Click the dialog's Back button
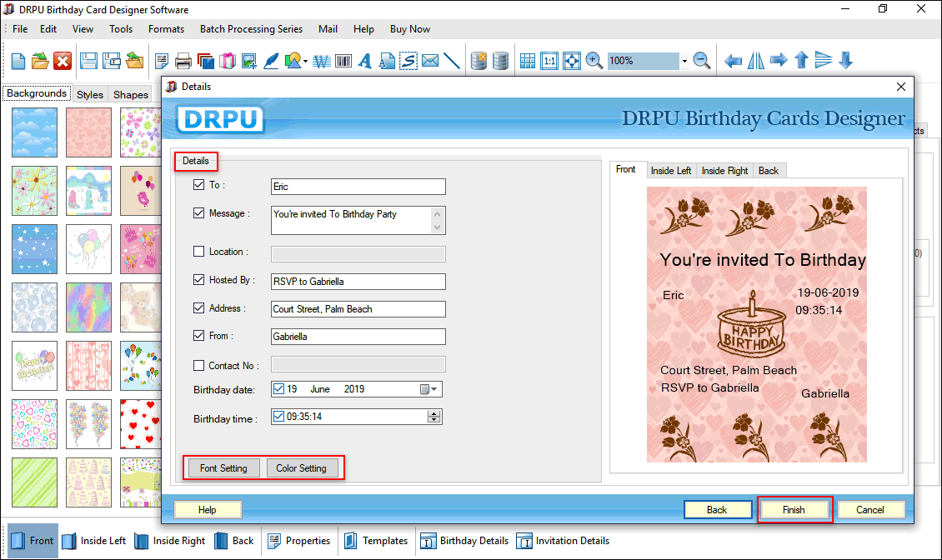 [717, 509]
